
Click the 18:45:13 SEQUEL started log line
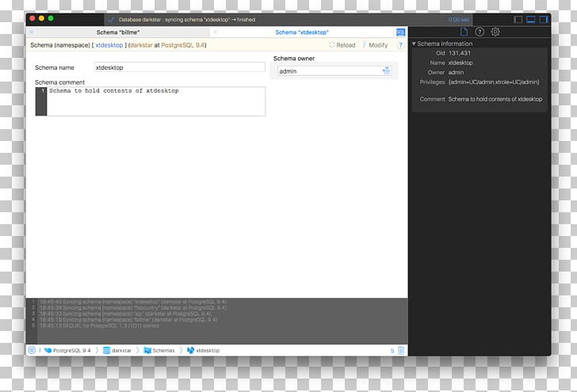point(99,325)
